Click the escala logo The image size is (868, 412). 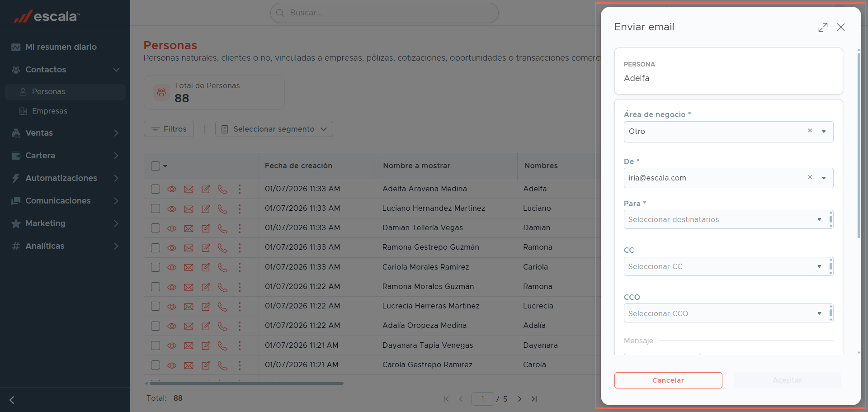pyautogui.click(x=47, y=16)
